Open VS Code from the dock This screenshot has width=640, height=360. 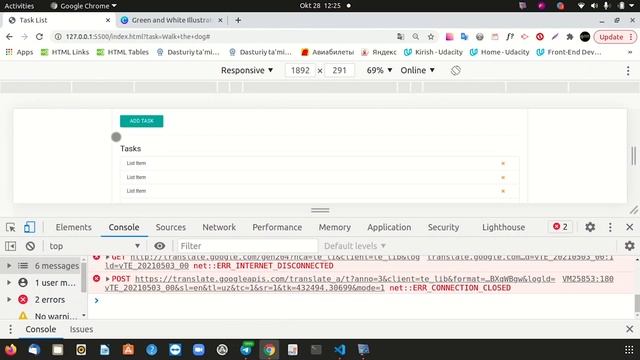pos(340,350)
